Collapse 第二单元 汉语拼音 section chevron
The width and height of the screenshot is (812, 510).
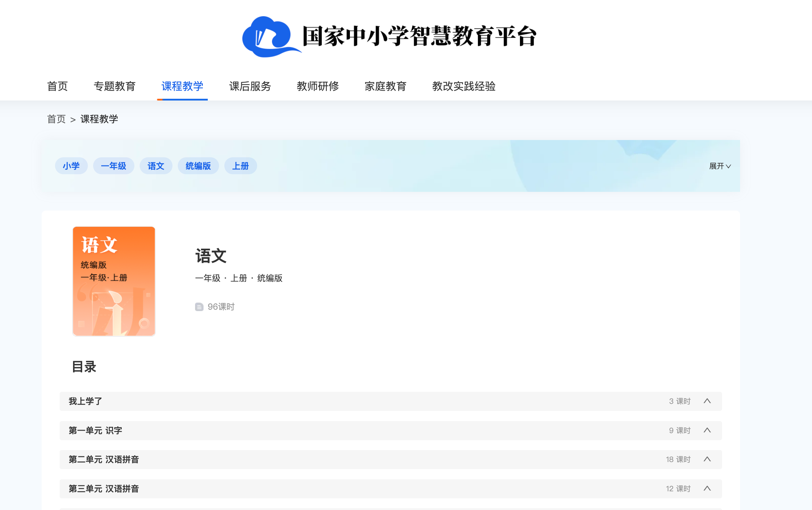click(x=707, y=459)
